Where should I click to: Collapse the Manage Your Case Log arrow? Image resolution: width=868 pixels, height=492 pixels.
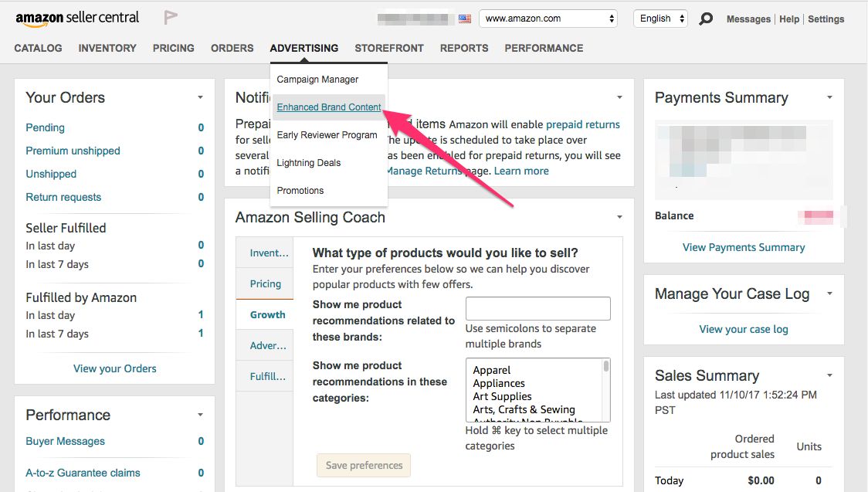pyautogui.click(x=829, y=294)
